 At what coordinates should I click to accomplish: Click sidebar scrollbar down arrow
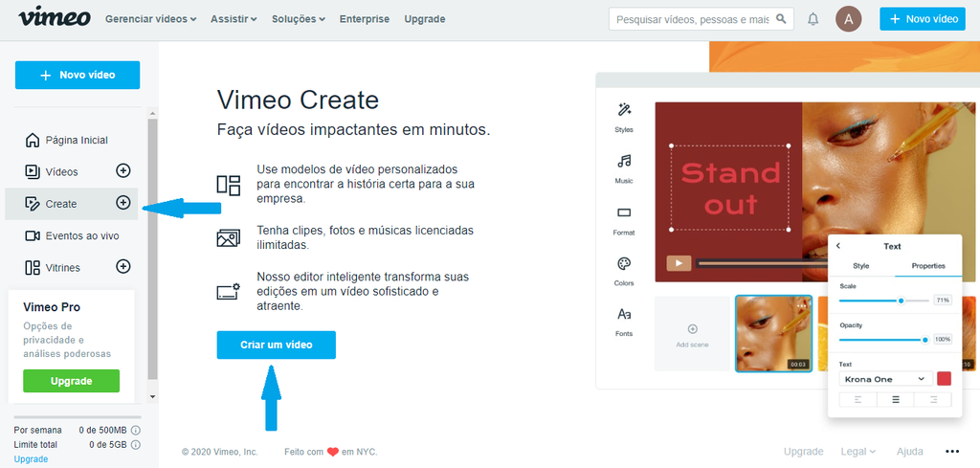pyautogui.click(x=152, y=397)
